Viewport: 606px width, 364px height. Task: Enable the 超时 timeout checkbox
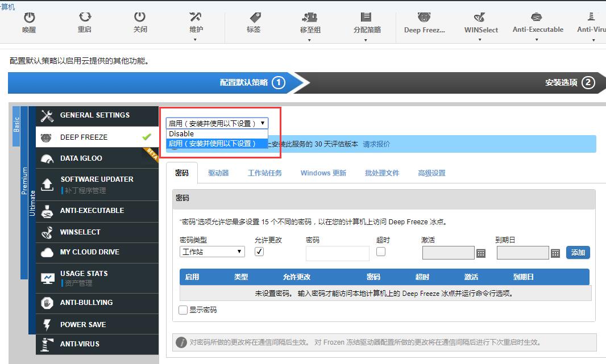pyautogui.click(x=381, y=252)
